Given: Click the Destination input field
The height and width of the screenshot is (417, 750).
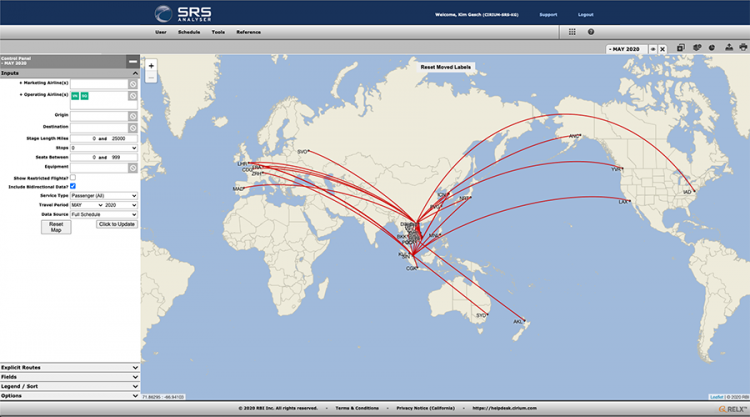Looking at the screenshot, I should 98,127.
